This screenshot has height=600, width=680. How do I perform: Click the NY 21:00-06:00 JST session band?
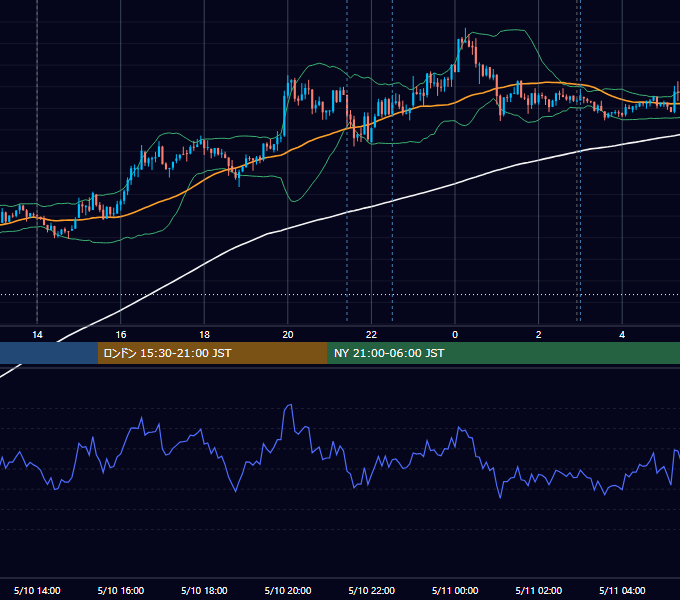(x=503, y=353)
